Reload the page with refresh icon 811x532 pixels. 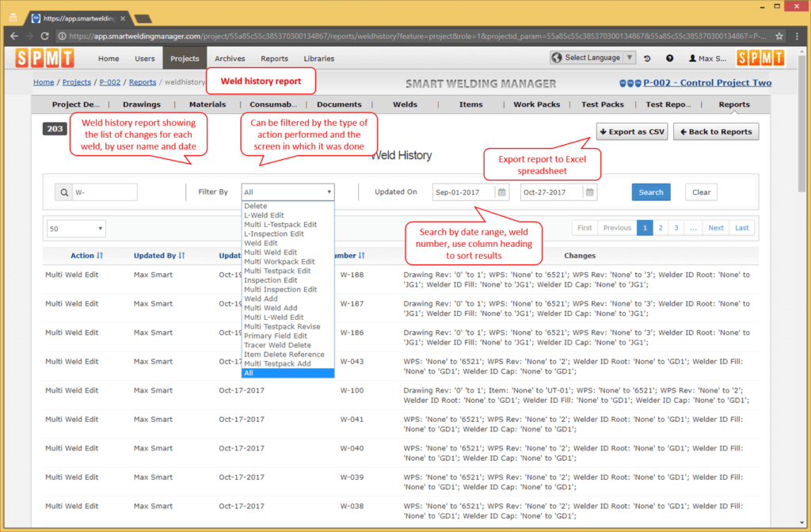pyautogui.click(x=45, y=36)
